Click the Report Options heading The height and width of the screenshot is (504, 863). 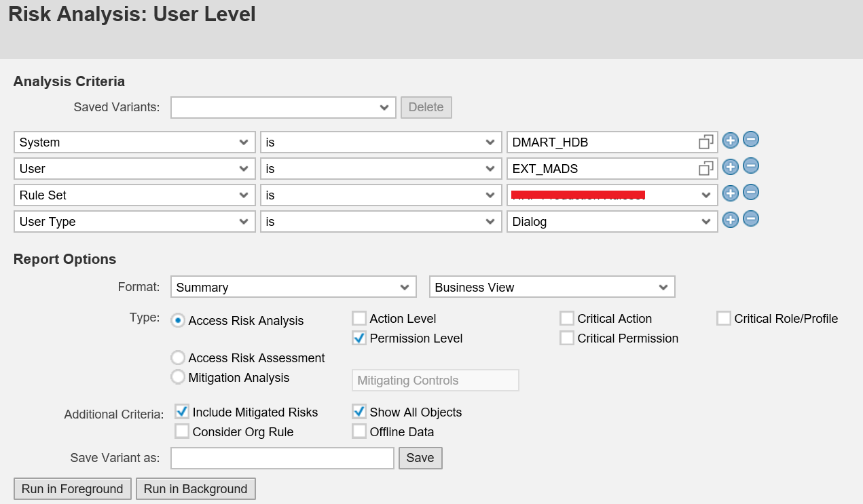65,259
